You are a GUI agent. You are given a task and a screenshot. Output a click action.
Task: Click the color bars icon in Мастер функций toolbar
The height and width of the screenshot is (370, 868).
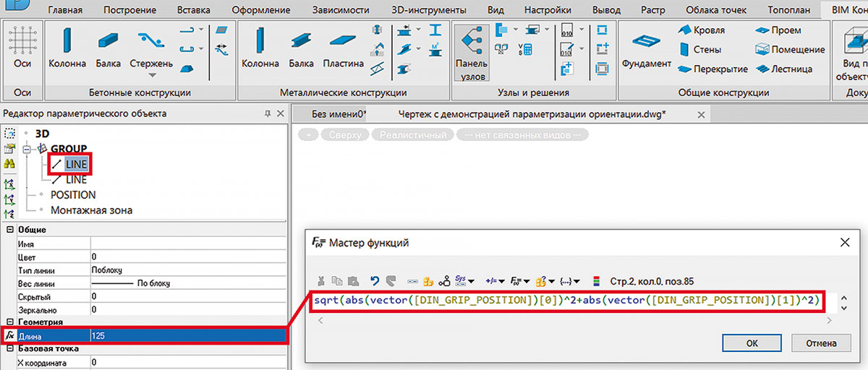pyautogui.click(x=596, y=280)
